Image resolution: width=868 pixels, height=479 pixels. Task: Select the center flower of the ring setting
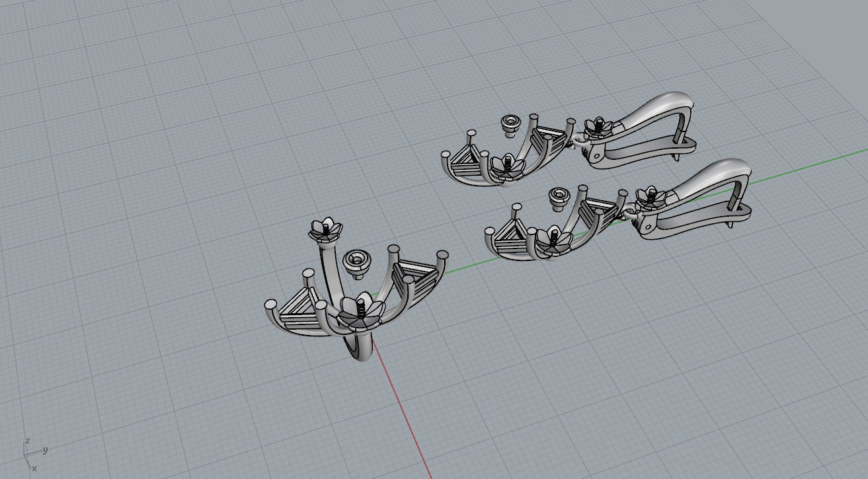point(361,313)
